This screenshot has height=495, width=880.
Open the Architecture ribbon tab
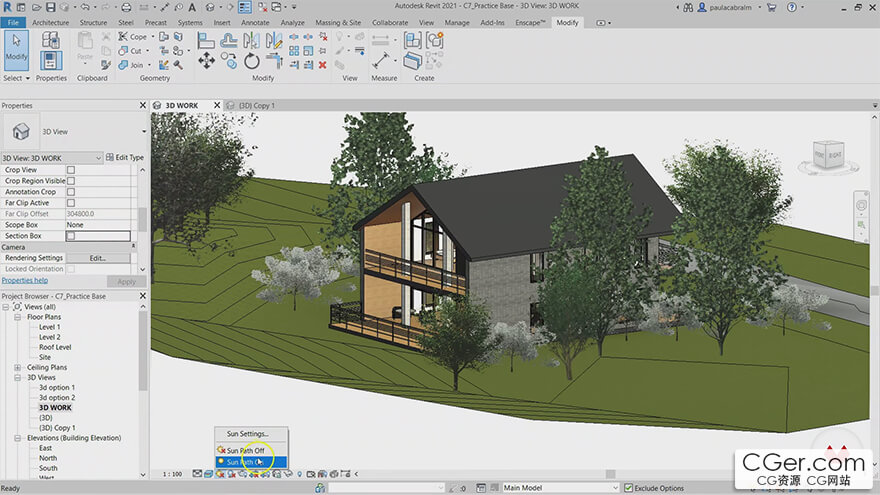tap(51, 22)
